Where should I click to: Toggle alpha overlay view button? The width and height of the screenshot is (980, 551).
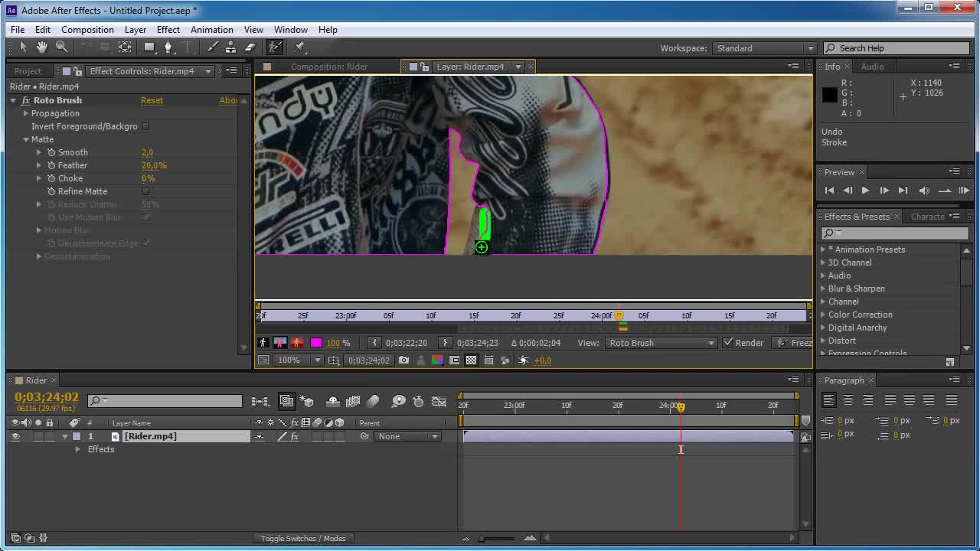click(x=297, y=343)
